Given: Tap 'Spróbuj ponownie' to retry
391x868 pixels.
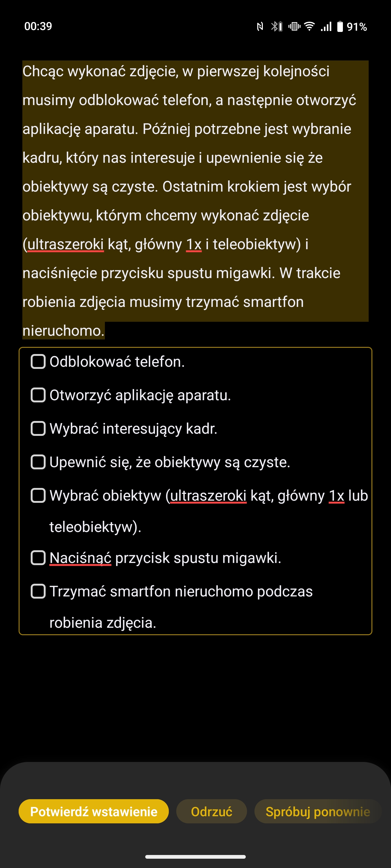Looking at the screenshot, I should [318, 811].
